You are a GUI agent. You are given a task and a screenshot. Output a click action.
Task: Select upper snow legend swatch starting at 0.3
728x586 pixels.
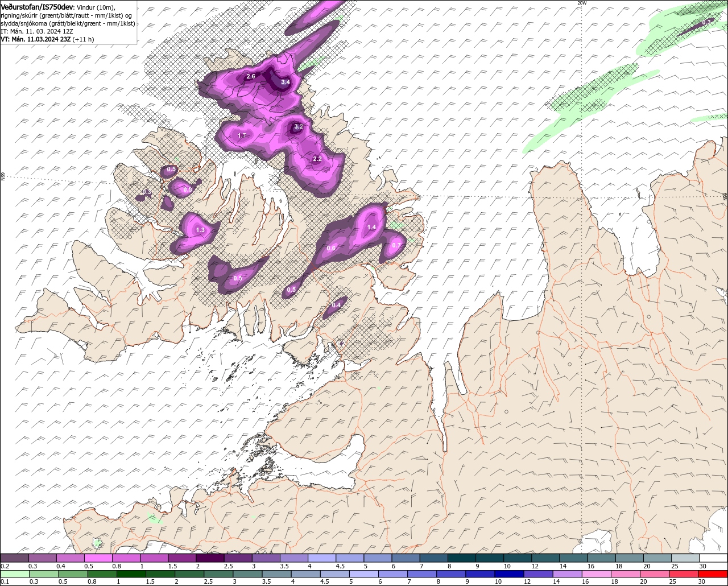tap(42, 558)
